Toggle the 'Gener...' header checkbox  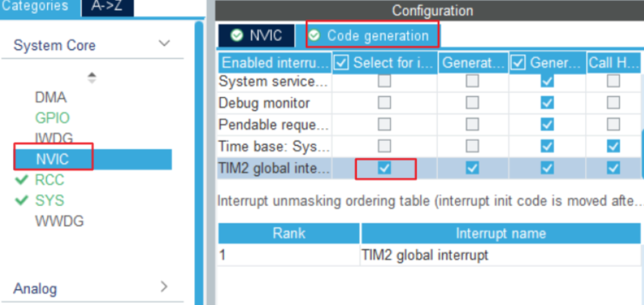click(519, 63)
